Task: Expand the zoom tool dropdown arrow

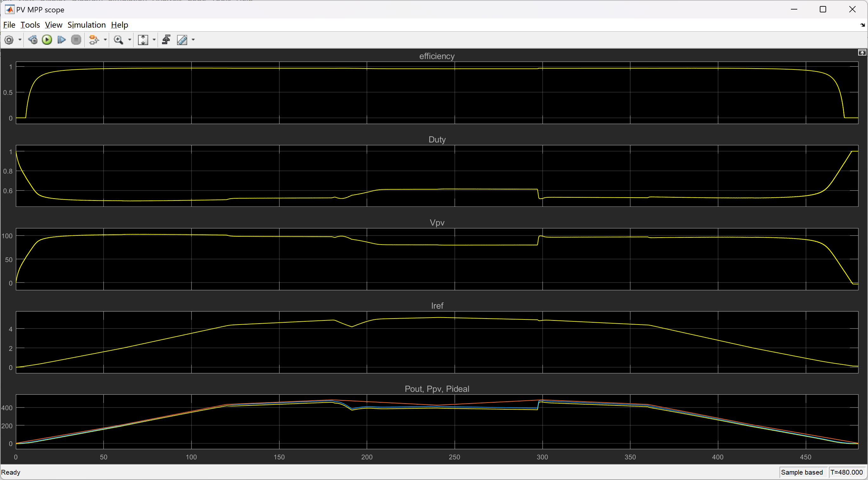Action: click(129, 40)
